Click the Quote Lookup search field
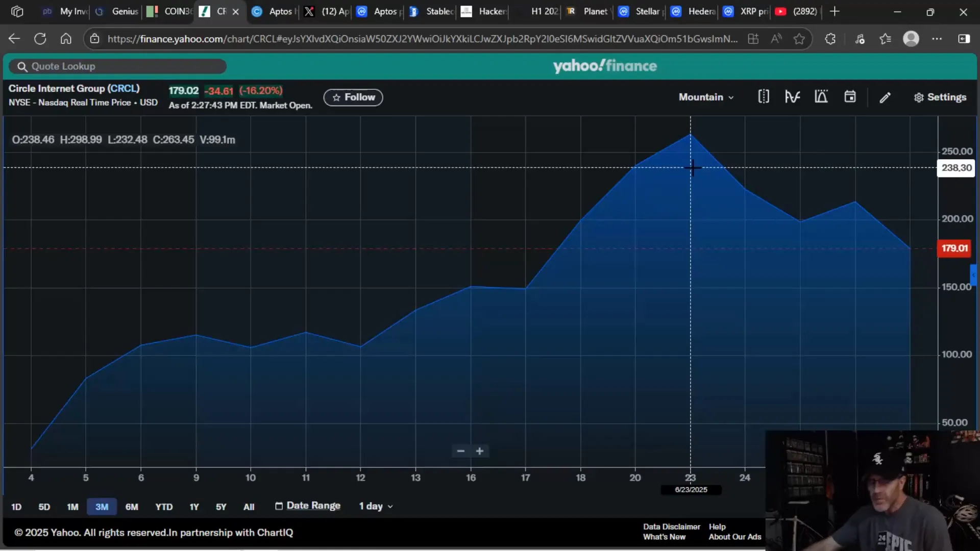 pos(118,66)
